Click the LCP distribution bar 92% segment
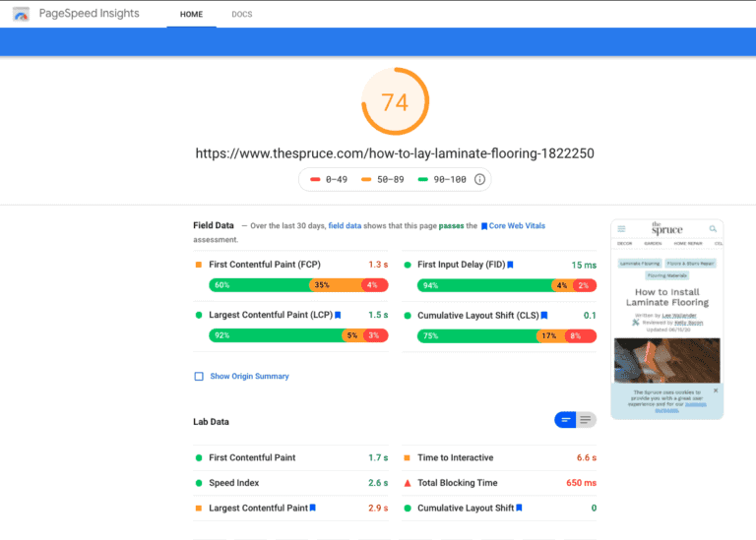This screenshot has height=540, width=756. pyautogui.click(x=276, y=335)
